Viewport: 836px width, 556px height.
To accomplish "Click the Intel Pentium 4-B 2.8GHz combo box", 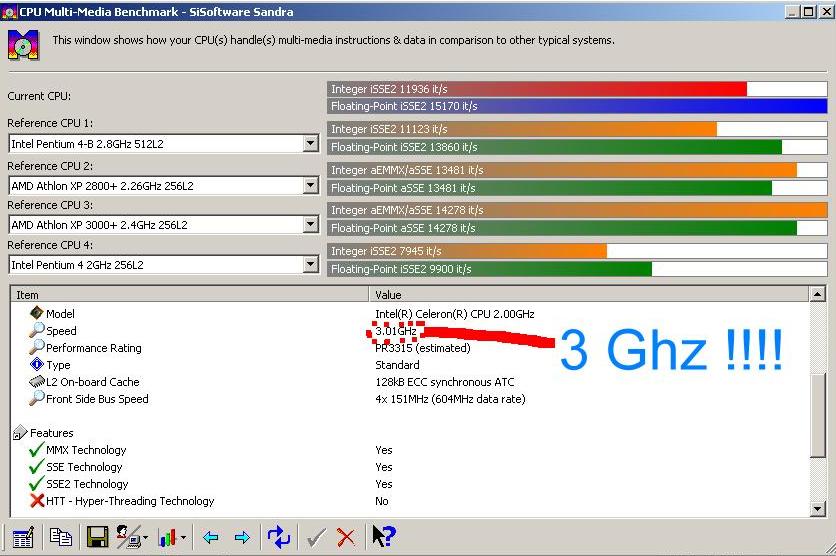I will pos(164,143).
